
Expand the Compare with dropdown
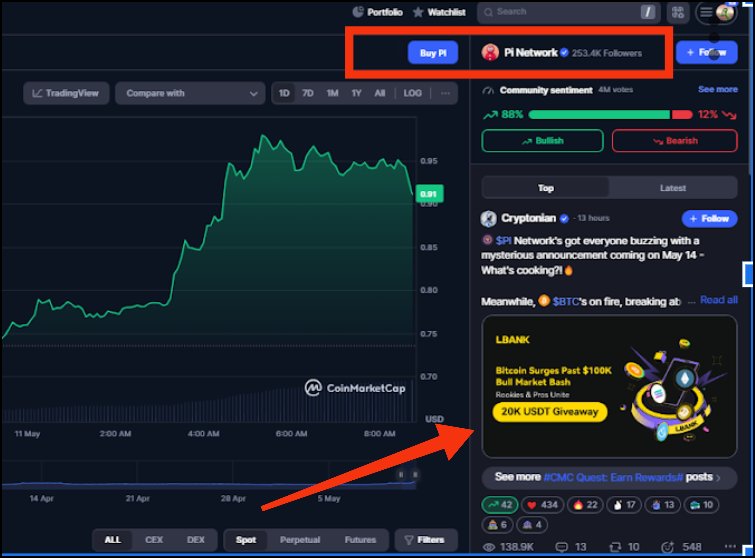[x=190, y=93]
